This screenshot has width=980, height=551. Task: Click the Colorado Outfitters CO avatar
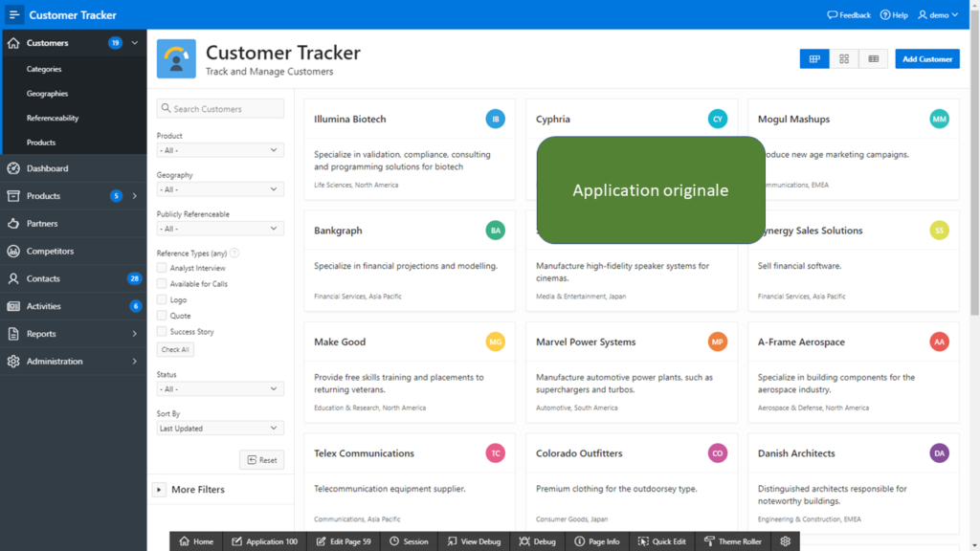coord(717,452)
